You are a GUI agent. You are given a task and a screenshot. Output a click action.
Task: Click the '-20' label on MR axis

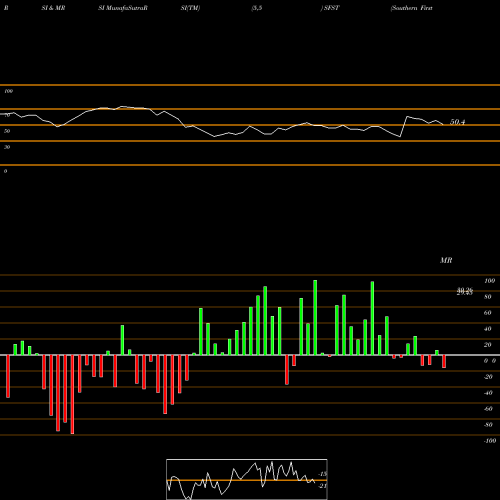[488, 377]
